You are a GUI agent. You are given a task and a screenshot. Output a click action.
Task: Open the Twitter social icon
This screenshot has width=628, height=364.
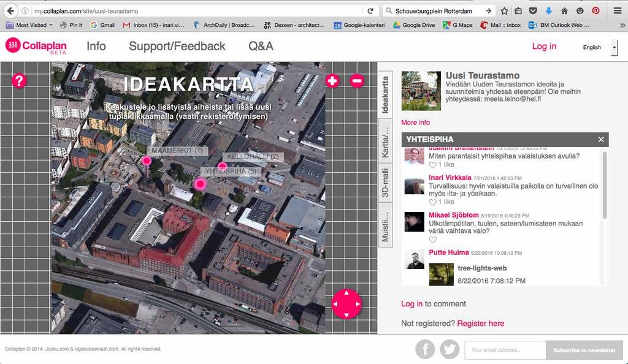click(450, 349)
